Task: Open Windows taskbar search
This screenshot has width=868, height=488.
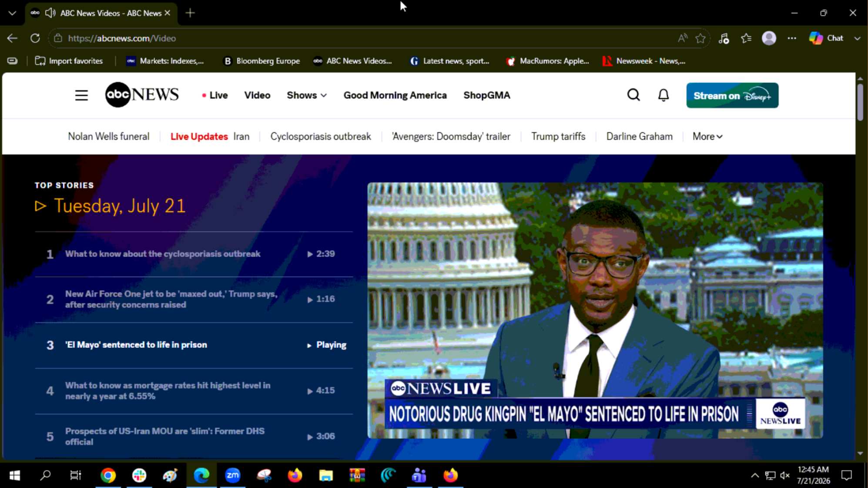Action: [45, 475]
